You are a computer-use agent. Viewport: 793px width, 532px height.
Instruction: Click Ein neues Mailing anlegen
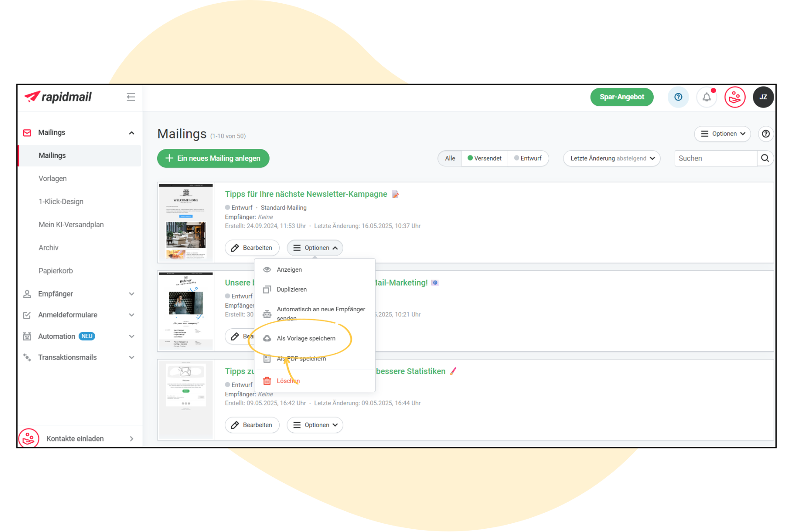pos(213,158)
